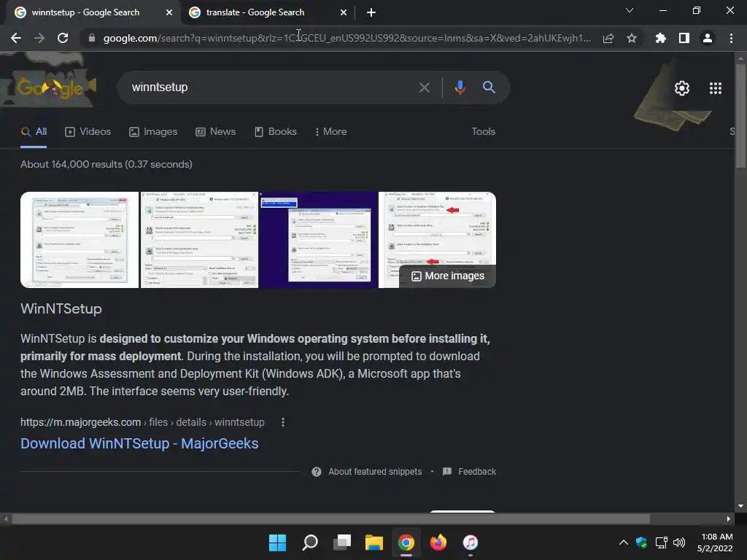The height and width of the screenshot is (560, 747).
Task: View site information padlock icon
Action: click(91, 38)
